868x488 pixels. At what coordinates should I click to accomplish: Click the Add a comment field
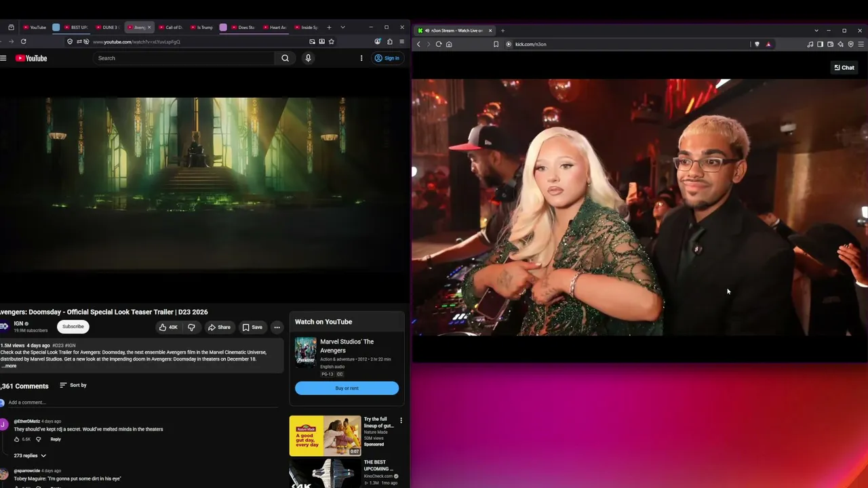(x=142, y=403)
